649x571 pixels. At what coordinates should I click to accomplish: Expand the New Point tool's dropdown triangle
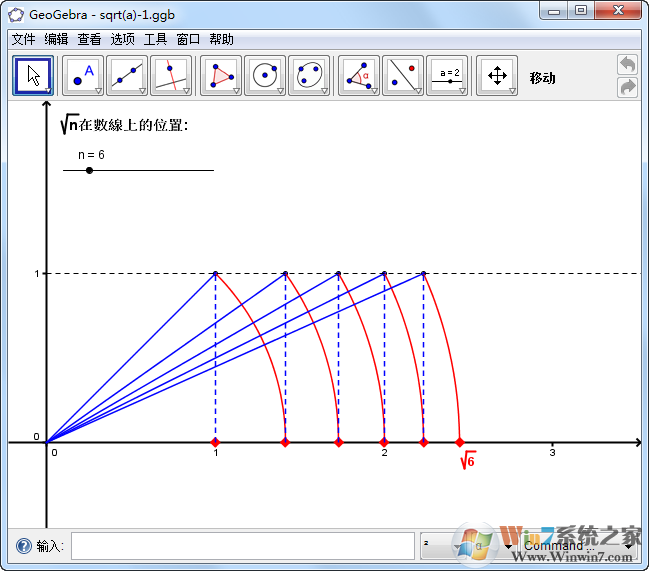click(x=98, y=91)
